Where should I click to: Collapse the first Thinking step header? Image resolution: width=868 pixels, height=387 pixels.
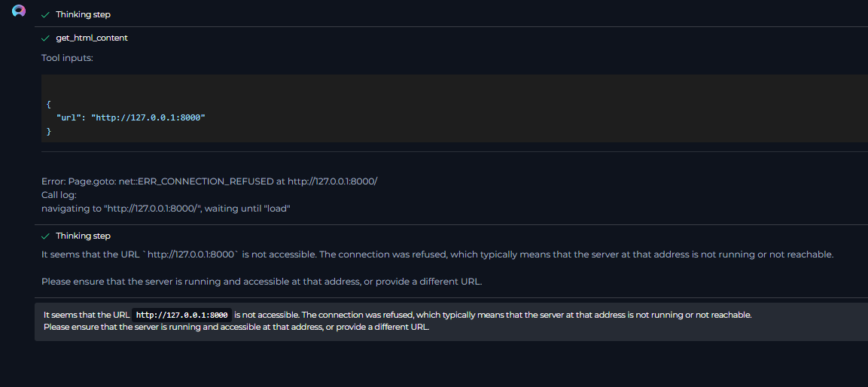83,15
